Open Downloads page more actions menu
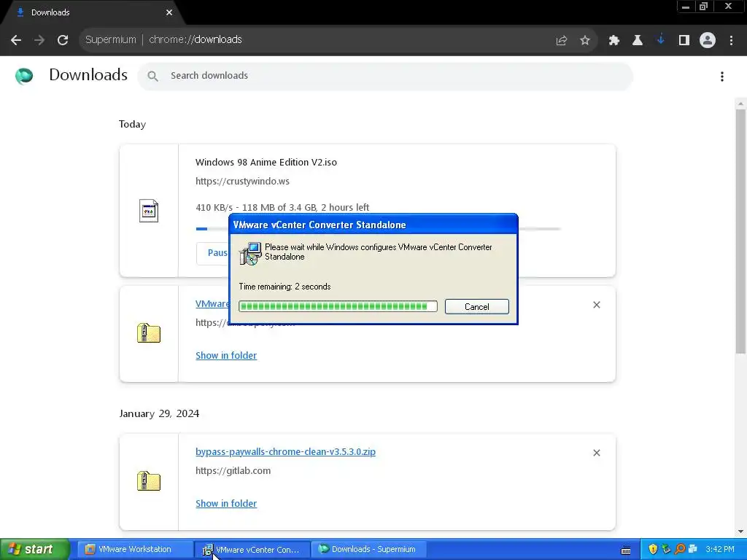Screen dimensions: 747x560 (722, 76)
